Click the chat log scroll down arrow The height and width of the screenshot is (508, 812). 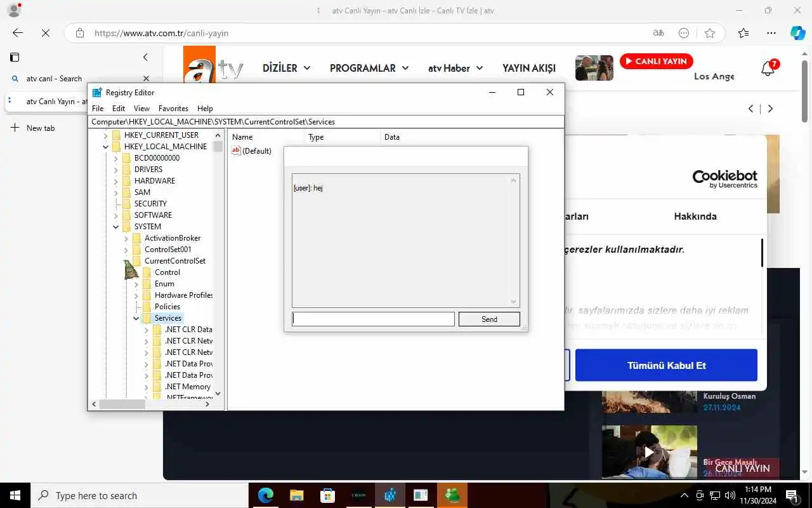click(514, 302)
